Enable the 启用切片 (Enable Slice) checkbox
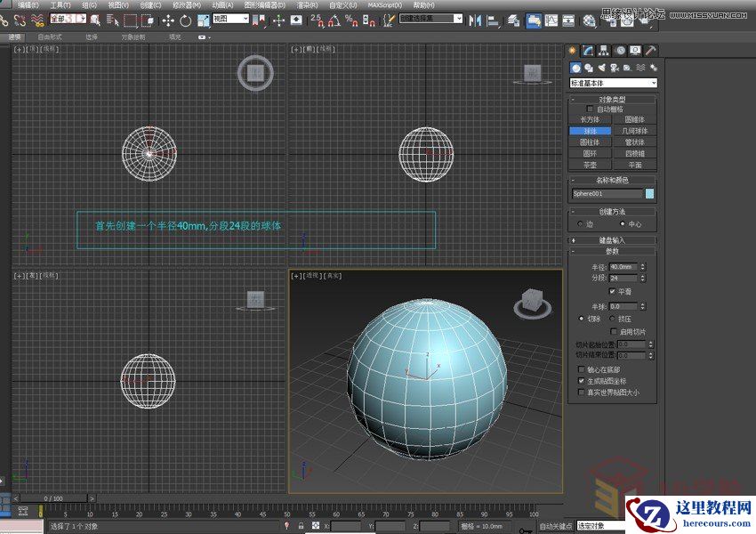The height and width of the screenshot is (534, 756). [614, 332]
